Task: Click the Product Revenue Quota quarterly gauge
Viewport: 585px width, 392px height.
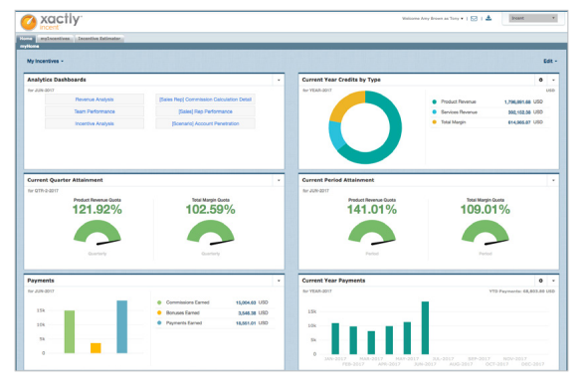Action: click(x=97, y=233)
